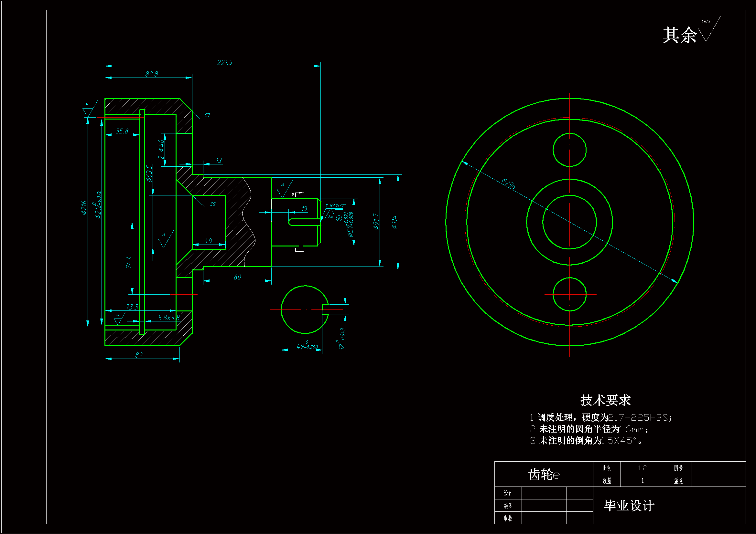Click the 3.2 roughness symbol near 5.8x5.8
756x534 pixels.
pos(118,320)
